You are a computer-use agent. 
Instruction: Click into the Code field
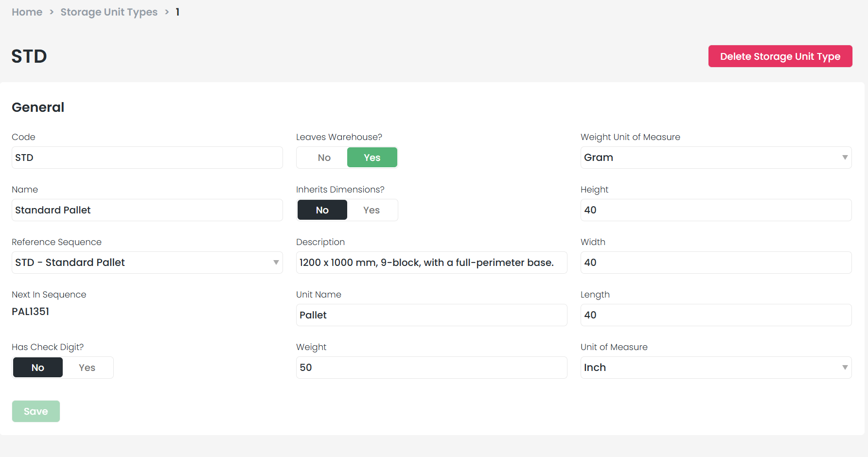click(x=147, y=158)
